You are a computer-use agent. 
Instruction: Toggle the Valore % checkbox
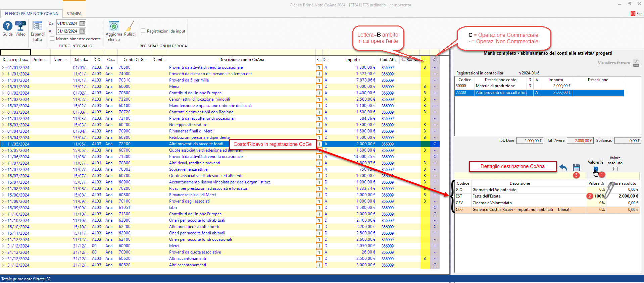coord(596,169)
